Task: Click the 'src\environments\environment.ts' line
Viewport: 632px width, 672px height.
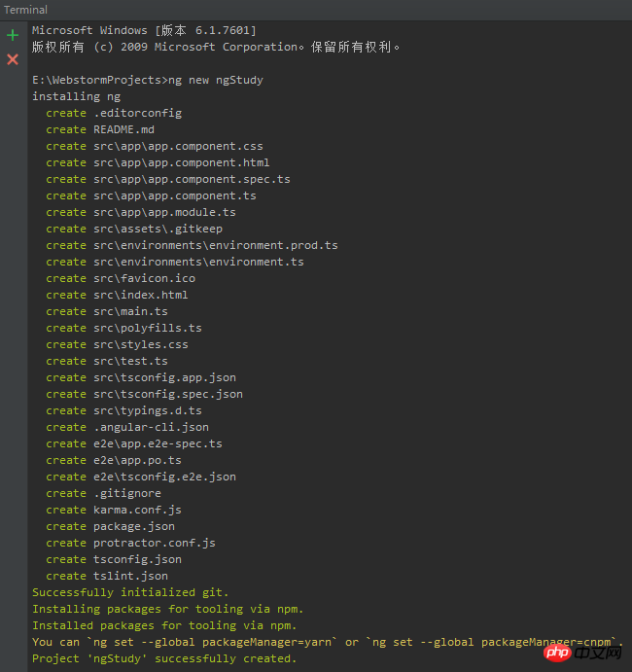Action: (175, 262)
